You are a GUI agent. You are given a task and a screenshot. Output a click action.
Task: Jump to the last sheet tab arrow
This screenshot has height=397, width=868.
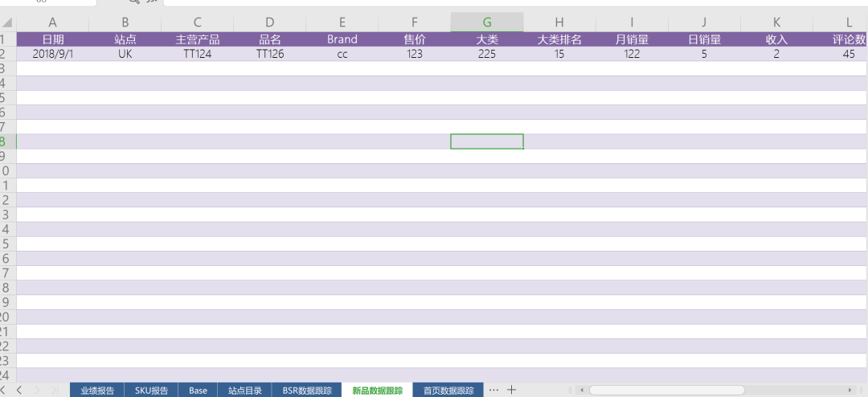coord(55,390)
